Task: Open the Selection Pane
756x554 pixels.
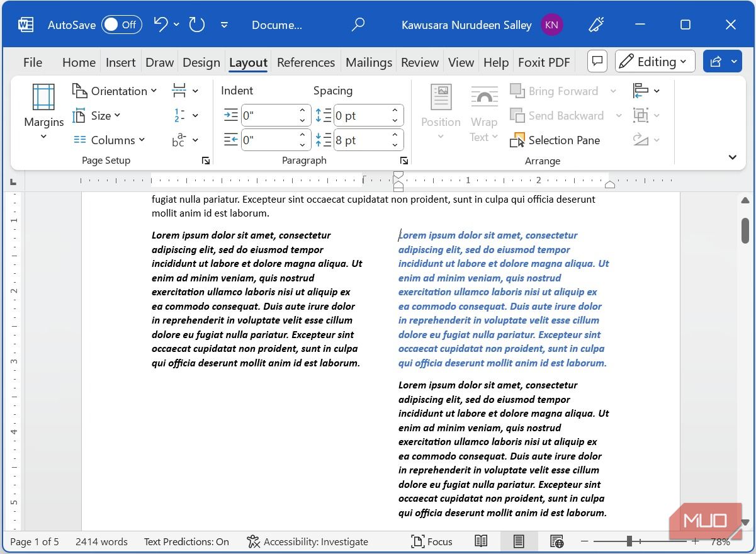Action: [555, 140]
